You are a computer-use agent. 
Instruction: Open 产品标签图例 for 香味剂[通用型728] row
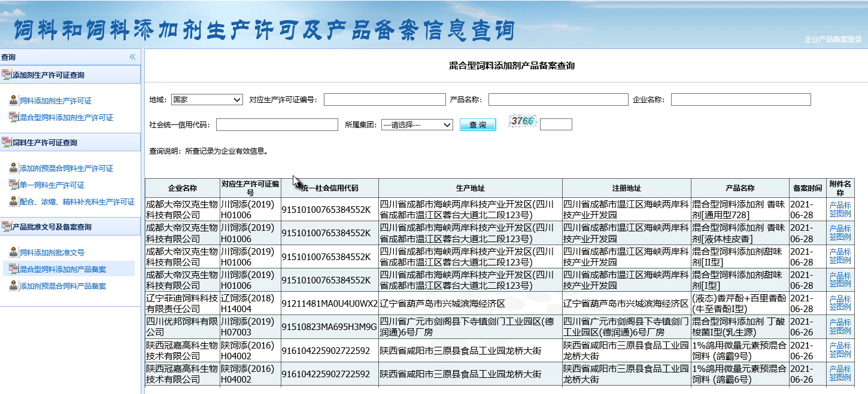pos(840,209)
